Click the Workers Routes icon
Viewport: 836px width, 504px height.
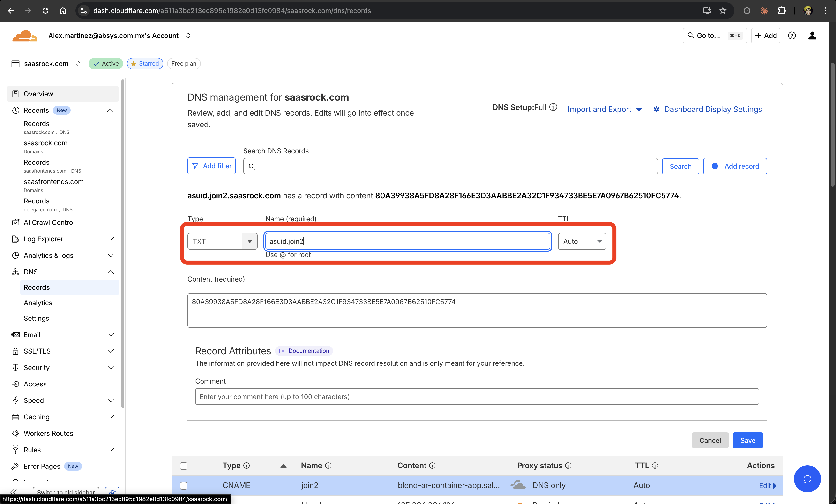point(15,433)
